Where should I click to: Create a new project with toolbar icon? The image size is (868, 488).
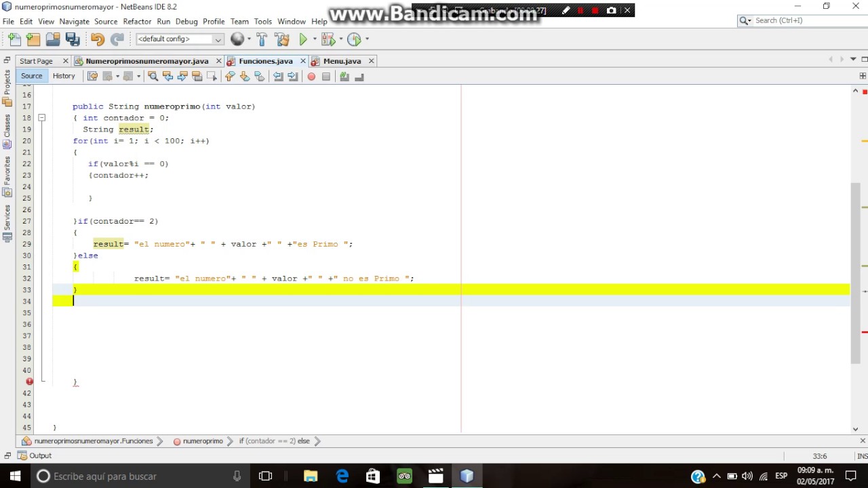point(33,39)
